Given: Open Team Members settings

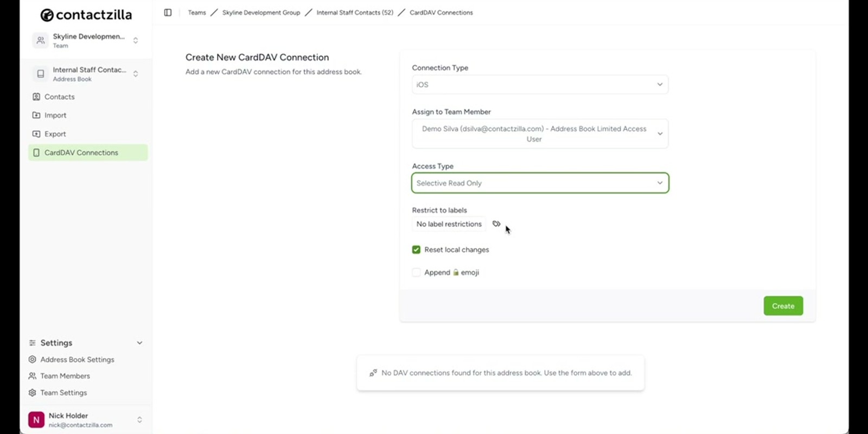Looking at the screenshot, I should pos(65,376).
